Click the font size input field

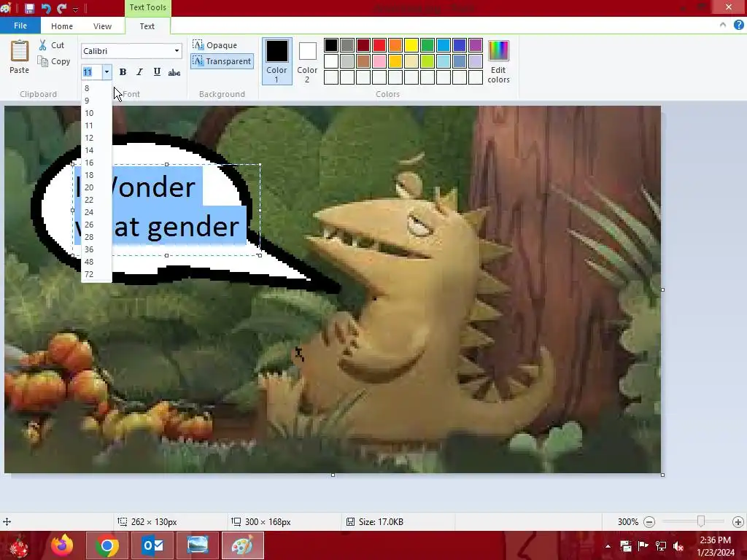91,72
